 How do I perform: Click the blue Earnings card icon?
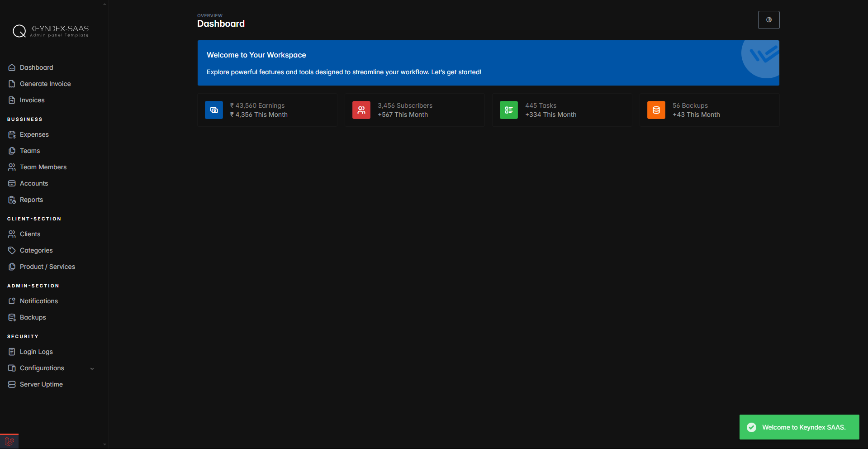(x=214, y=110)
